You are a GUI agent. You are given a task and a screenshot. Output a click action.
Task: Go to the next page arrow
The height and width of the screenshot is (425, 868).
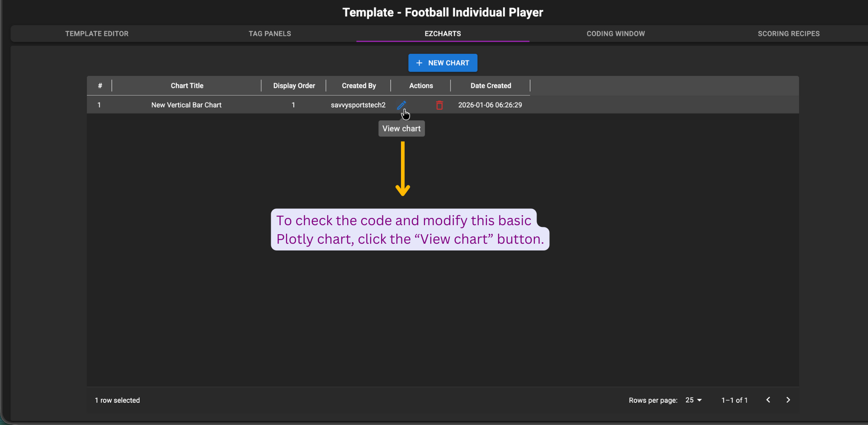(788, 400)
